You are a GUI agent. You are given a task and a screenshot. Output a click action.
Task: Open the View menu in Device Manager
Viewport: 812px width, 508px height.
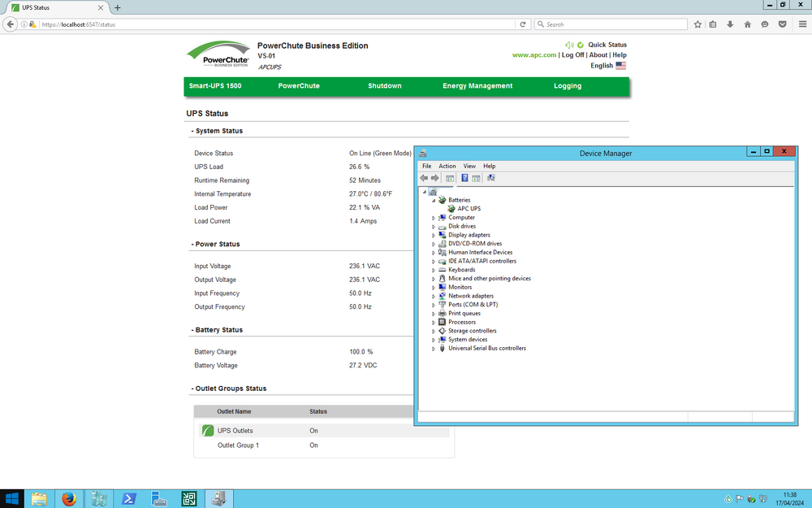(469, 166)
